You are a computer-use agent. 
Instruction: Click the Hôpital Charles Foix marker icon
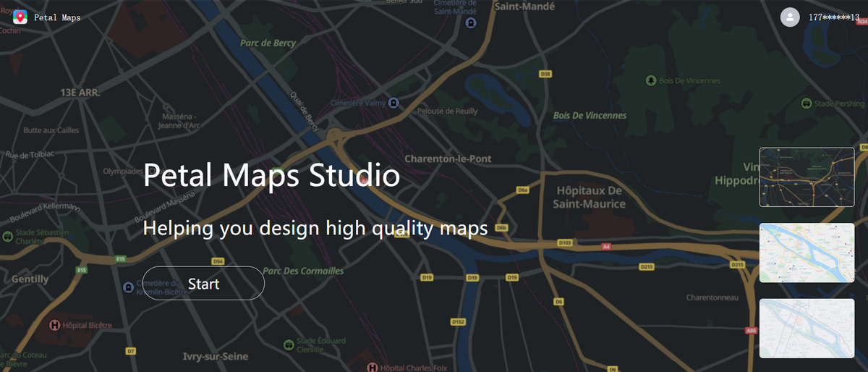pos(373,368)
